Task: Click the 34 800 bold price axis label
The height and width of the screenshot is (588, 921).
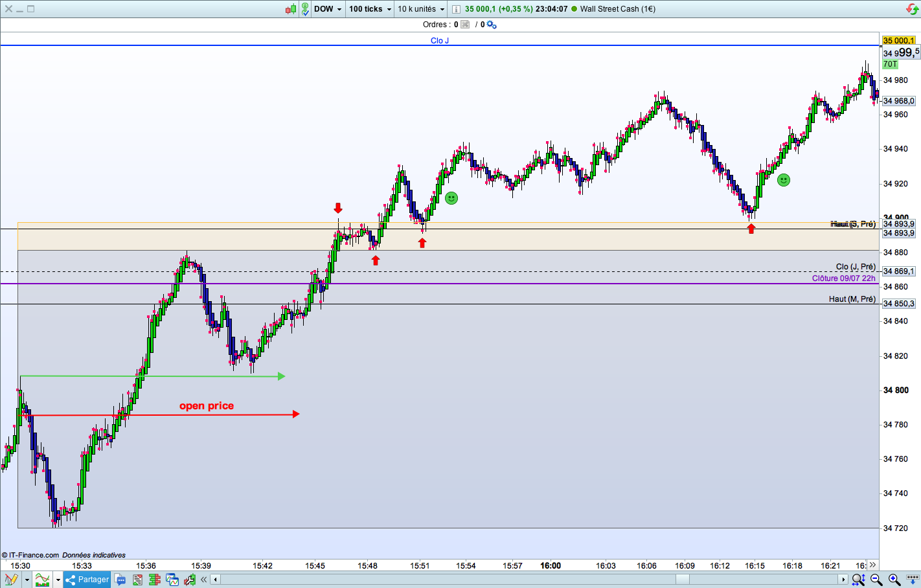Action: (x=896, y=390)
